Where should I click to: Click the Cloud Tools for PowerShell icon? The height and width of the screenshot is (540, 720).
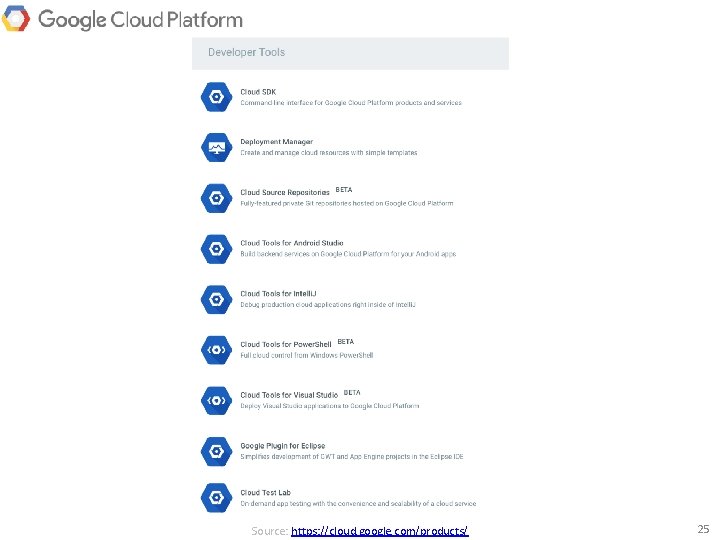coord(216,350)
